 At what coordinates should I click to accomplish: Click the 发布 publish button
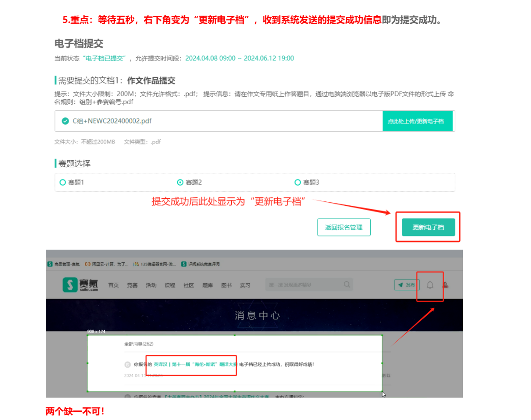point(406,285)
